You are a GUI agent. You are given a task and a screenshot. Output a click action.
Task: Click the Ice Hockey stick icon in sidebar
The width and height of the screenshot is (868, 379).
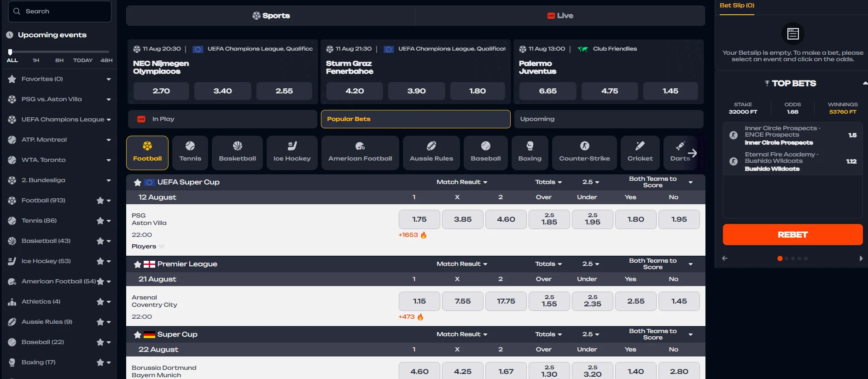[x=12, y=261]
